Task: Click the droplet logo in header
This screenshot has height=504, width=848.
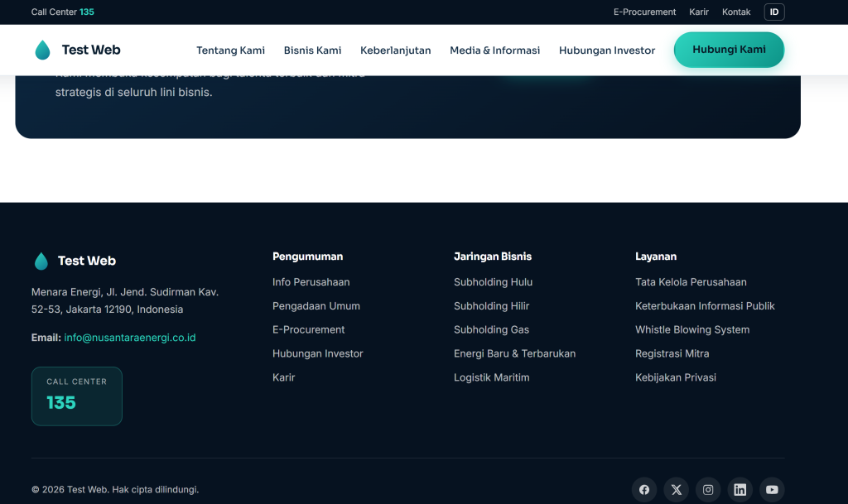Action: coord(42,50)
